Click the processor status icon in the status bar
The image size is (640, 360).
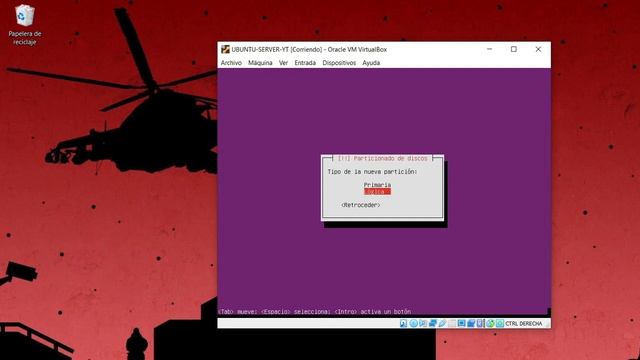pyautogui.click(x=480, y=323)
